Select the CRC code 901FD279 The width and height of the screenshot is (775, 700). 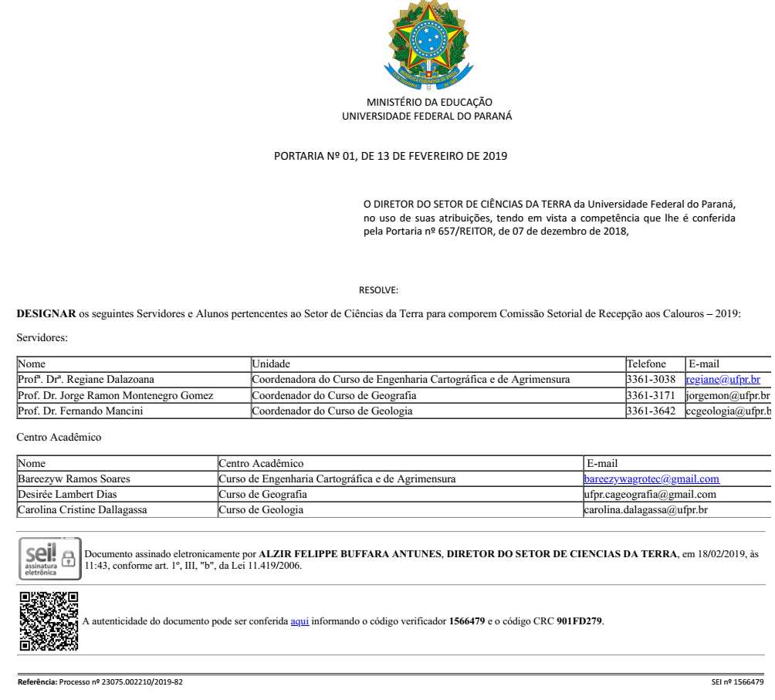click(579, 621)
